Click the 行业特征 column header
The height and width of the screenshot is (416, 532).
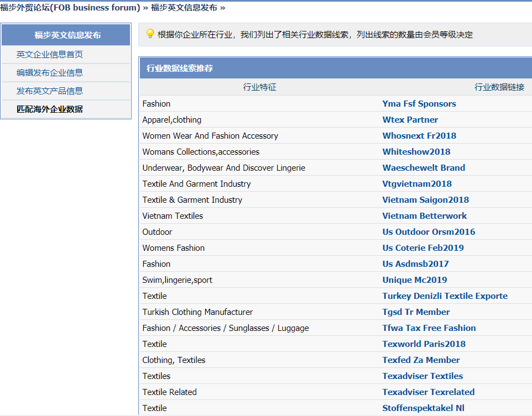pos(259,87)
